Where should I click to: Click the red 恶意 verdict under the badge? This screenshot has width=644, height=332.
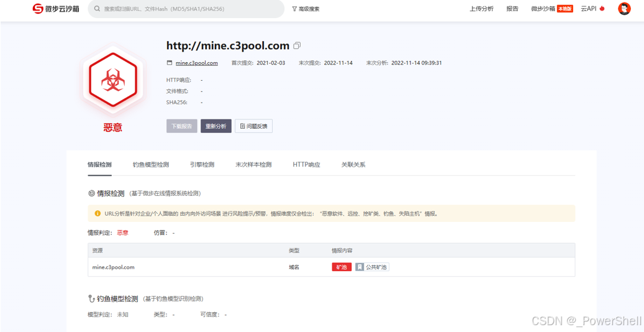tap(113, 127)
